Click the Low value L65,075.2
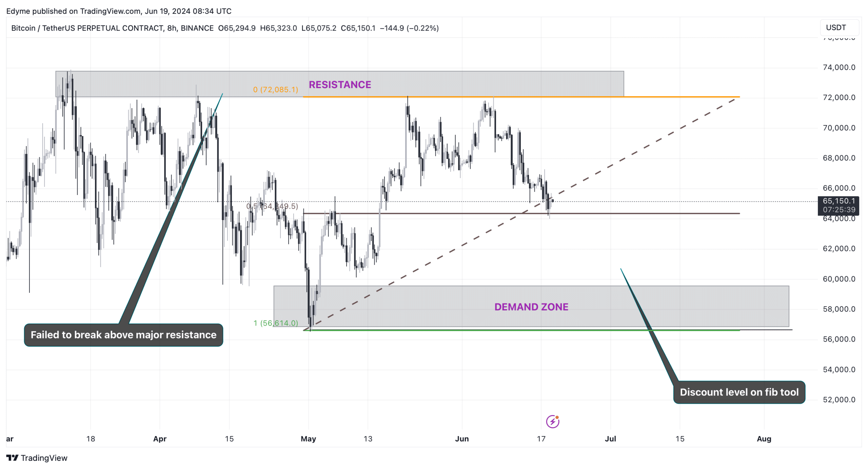The height and width of the screenshot is (469, 868). click(x=319, y=28)
